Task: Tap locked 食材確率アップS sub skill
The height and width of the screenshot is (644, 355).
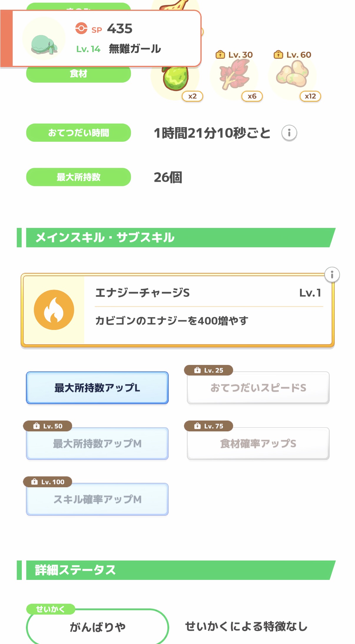Action: pos(258,443)
